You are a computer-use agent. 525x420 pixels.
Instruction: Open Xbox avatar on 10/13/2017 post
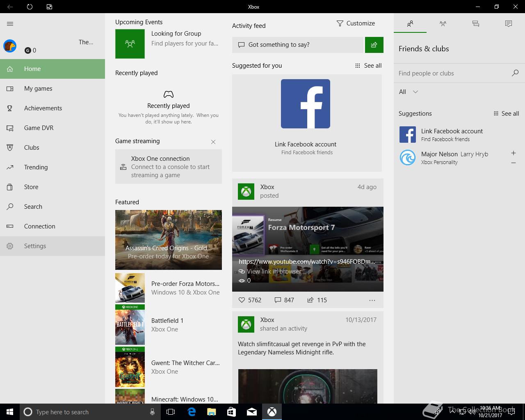246,324
